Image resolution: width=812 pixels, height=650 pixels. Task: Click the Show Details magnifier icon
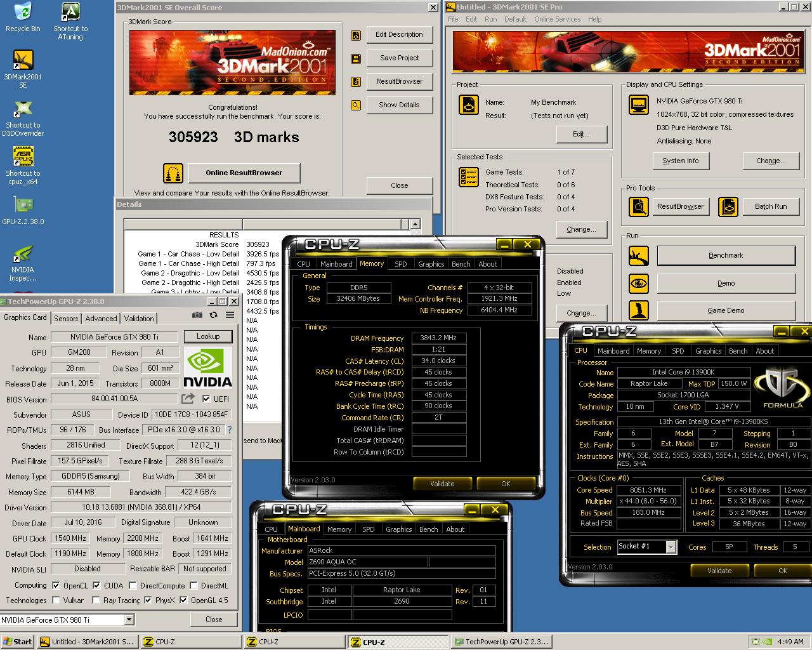[356, 105]
